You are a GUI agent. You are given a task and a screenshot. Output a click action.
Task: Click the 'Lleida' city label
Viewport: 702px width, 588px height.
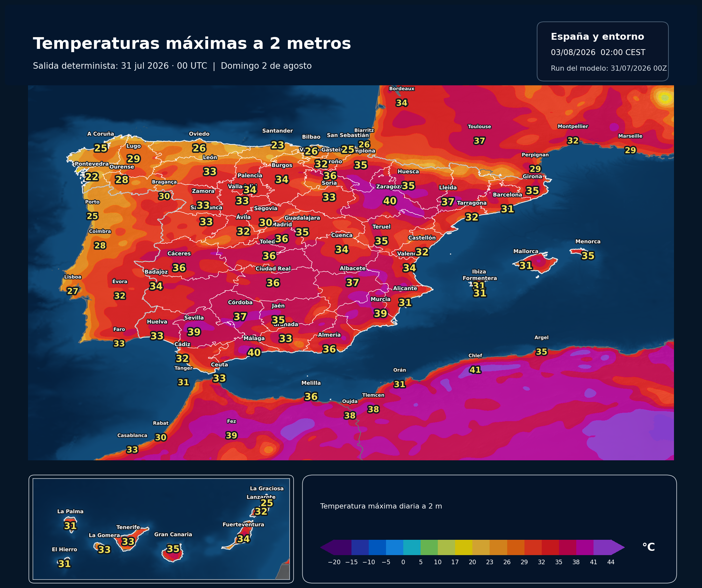pyautogui.click(x=448, y=188)
